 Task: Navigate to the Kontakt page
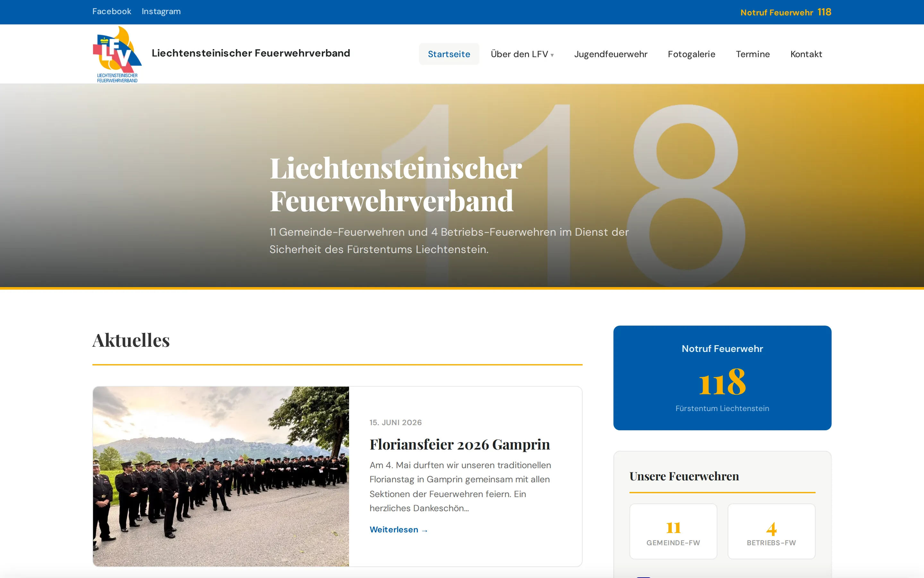[x=806, y=54]
